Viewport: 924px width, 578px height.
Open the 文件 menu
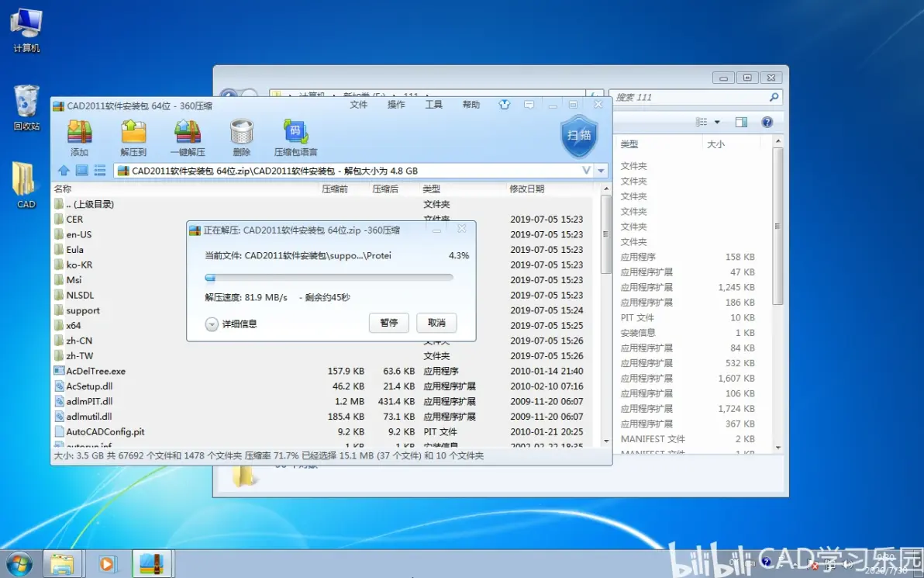tap(358, 105)
